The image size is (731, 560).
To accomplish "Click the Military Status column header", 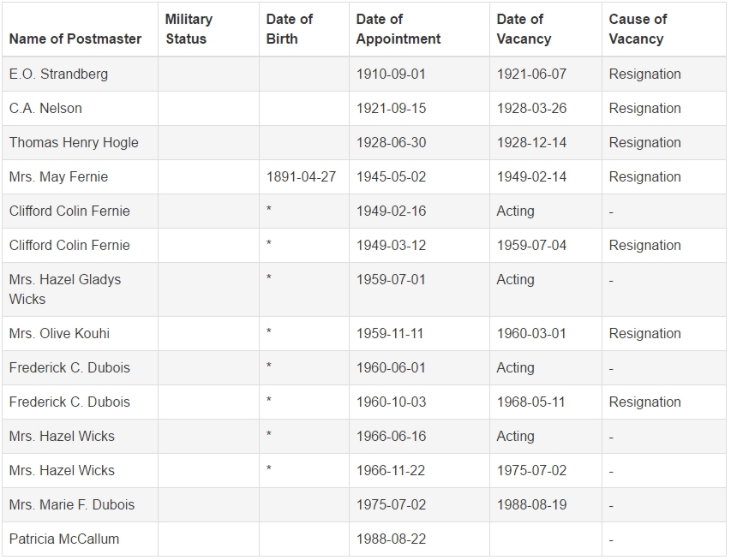I will point(189,29).
